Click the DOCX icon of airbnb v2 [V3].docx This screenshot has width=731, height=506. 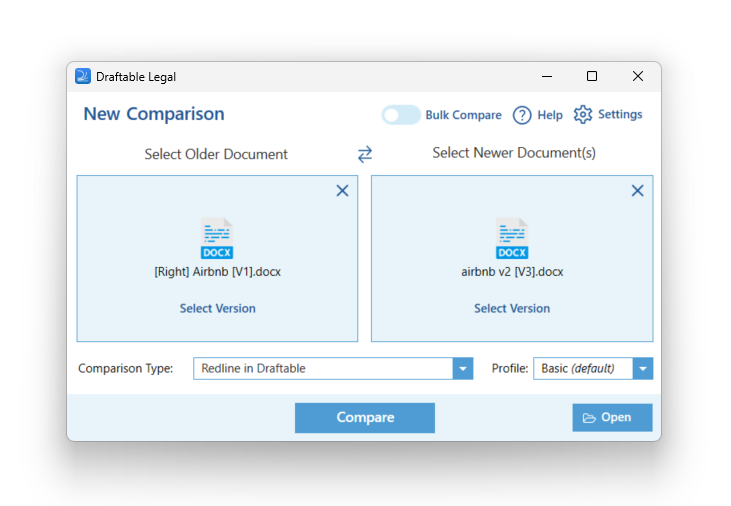512,238
